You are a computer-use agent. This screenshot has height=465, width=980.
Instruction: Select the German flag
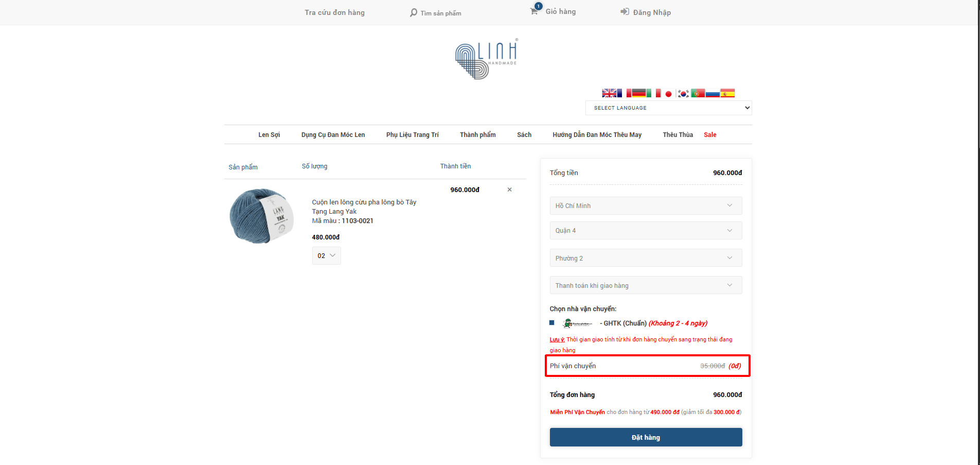pos(639,93)
